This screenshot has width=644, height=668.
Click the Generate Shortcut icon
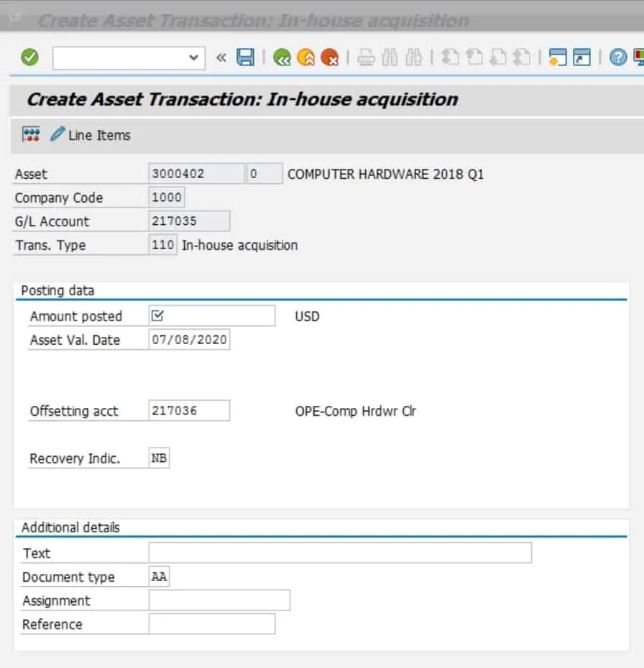pos(581,57)
